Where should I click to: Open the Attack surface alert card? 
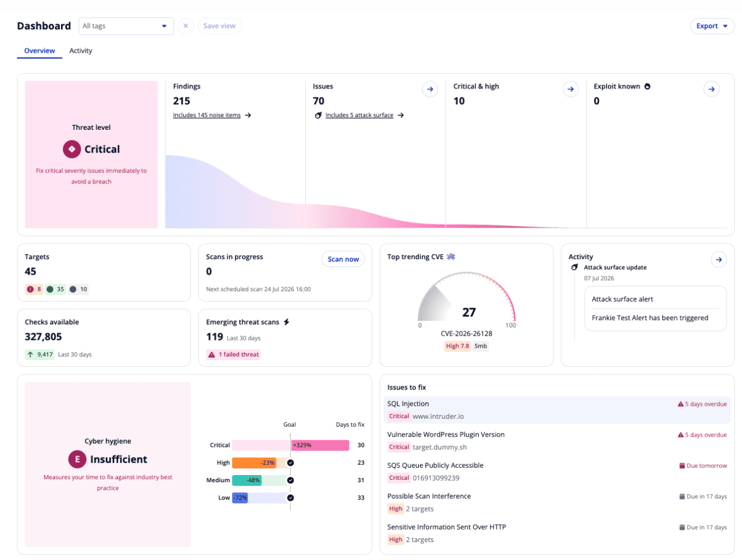[x=655, y=308]
